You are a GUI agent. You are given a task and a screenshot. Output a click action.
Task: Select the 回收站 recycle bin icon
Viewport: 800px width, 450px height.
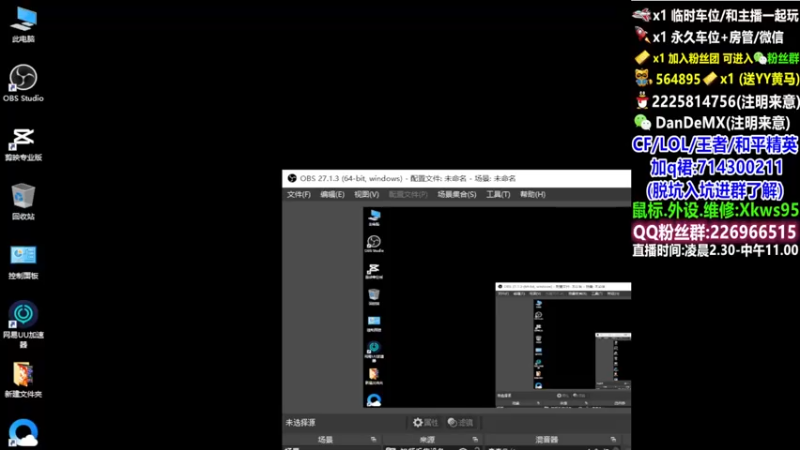23,202
